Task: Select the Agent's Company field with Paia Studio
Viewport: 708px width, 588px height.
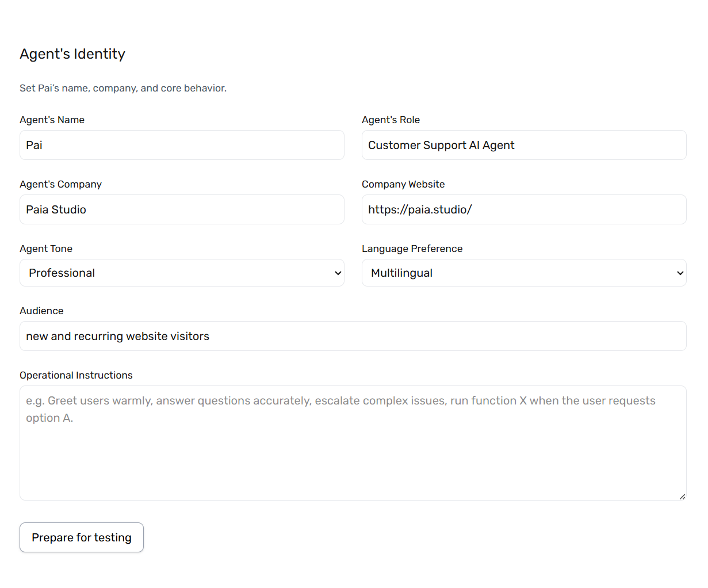Action: click(182, 209)
